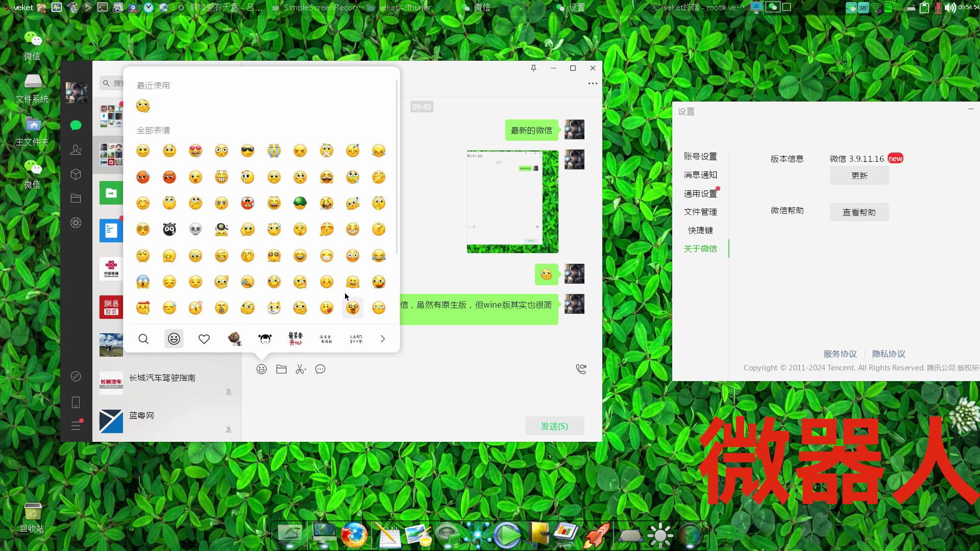
Task: Click in the chat message input area
Action: click(422, 397)
